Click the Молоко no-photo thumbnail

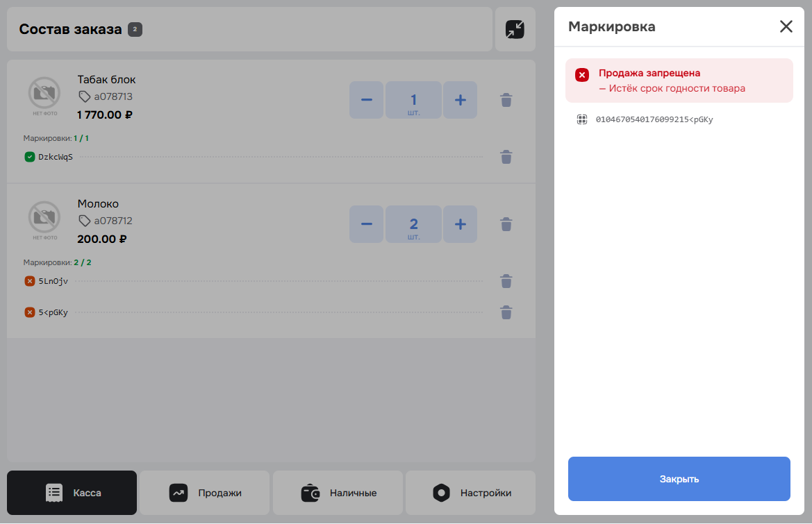pos(44,221)
